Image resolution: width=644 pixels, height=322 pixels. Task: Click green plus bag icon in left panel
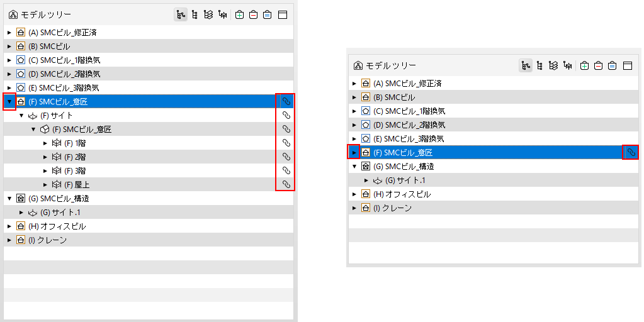239,14
